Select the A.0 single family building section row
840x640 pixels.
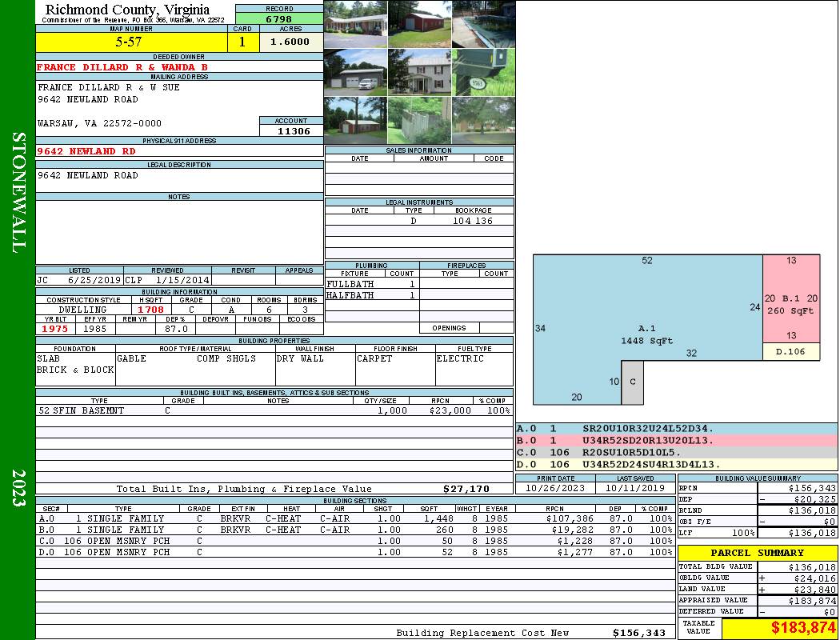352,518
